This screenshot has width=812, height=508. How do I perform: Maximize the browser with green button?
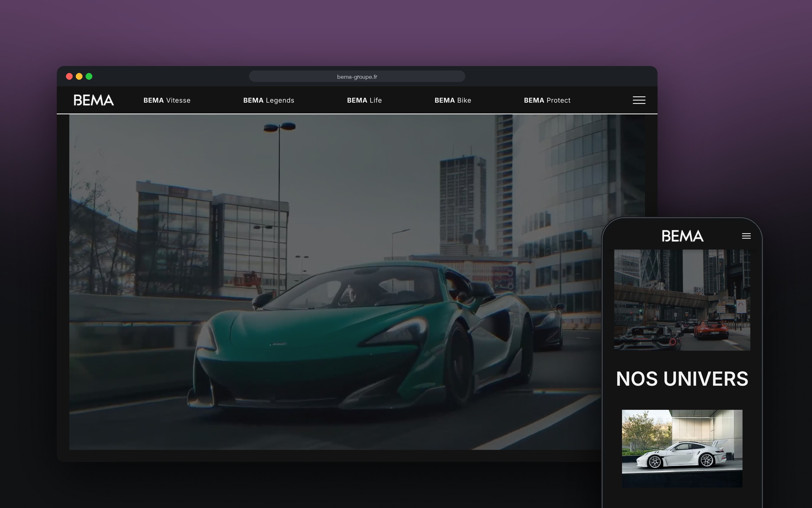[x=89, y=76]
